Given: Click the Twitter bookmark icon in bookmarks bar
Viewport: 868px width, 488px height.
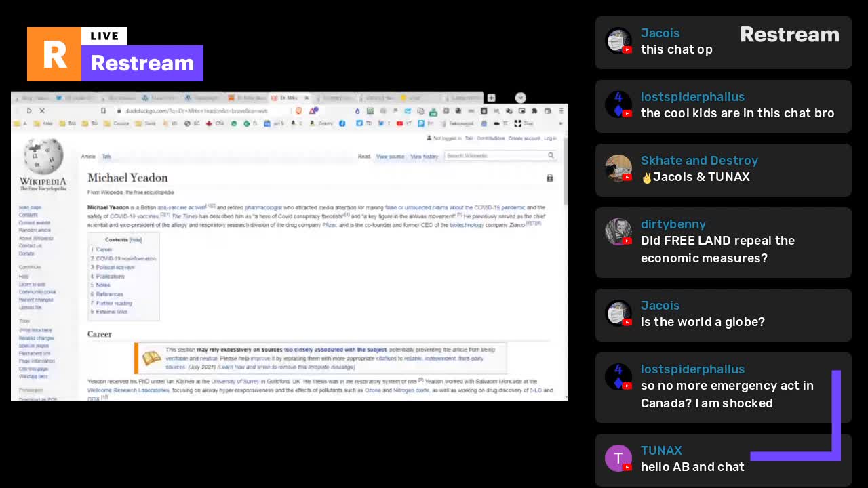Looking at the screenshot, I should coord(380,123).
